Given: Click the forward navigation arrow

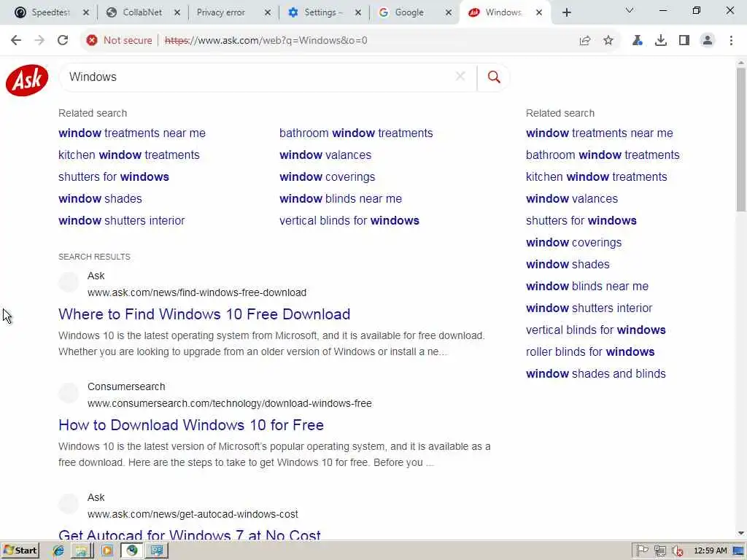Looking at the screenshot, I should (39, 41).
